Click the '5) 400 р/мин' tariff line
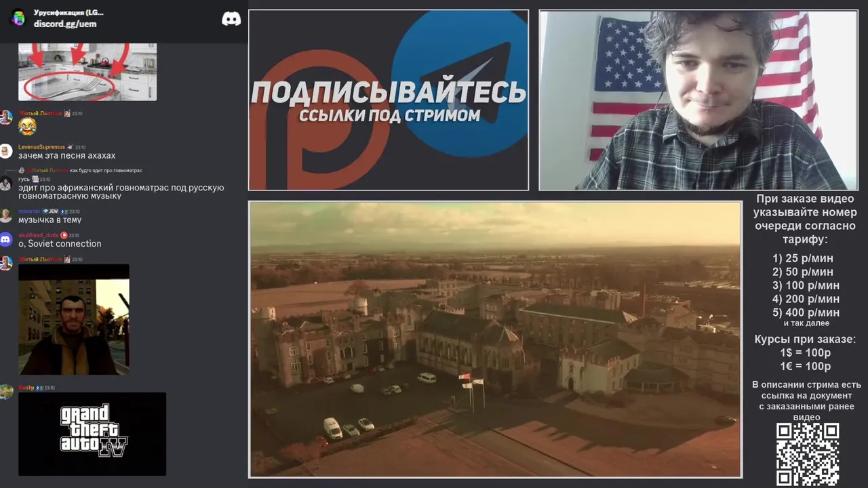The height and width of the screenshot is (488, 868). click(x=806, y=312)
